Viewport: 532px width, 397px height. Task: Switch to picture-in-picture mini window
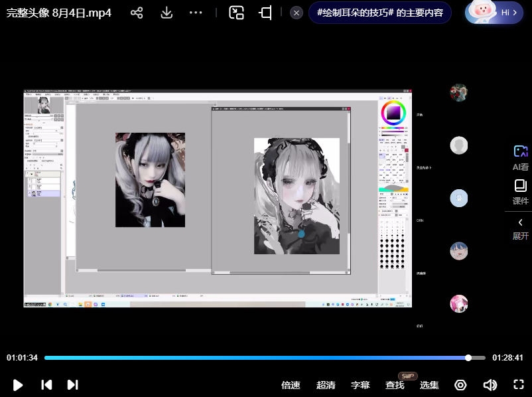pyautogui.click(x=237, y=13)
